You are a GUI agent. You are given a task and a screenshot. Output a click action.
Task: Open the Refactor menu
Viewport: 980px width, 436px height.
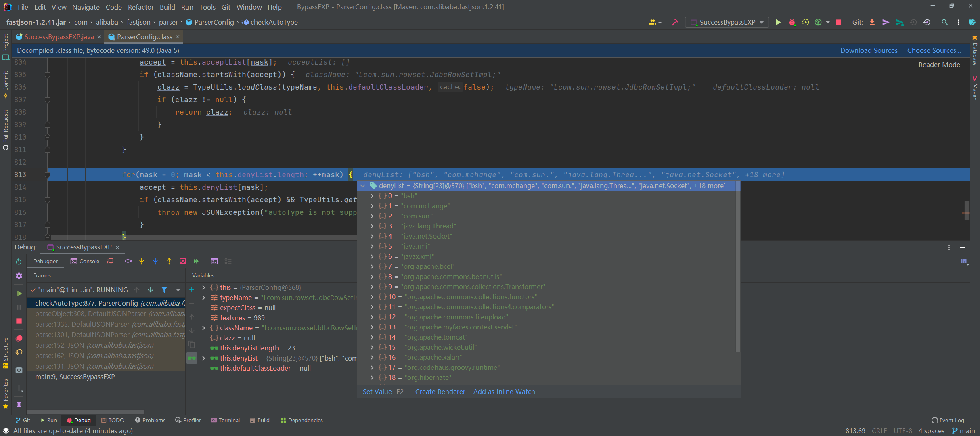[x=140, y=7]
